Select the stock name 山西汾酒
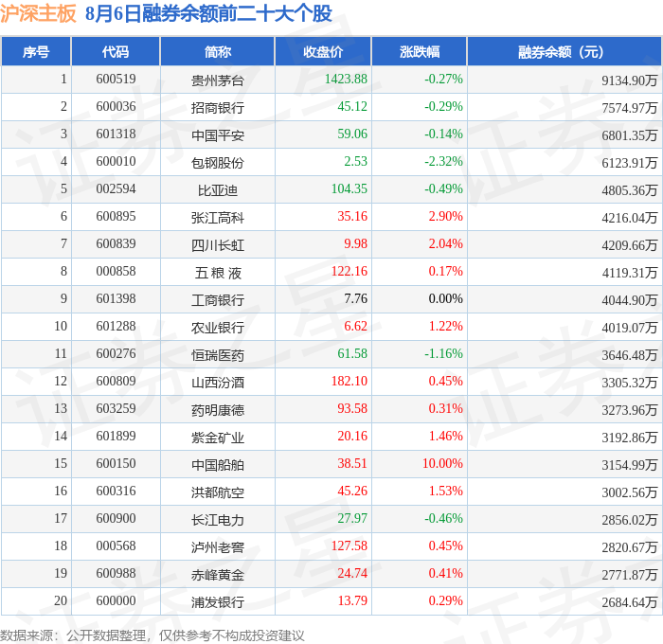663x644 pixels. (217, 383)
